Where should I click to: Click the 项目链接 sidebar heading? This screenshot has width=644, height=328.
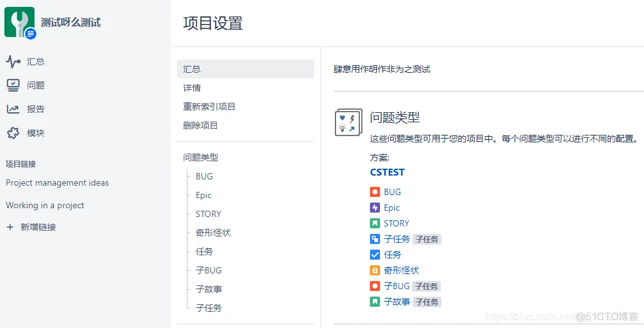(21, 164)
